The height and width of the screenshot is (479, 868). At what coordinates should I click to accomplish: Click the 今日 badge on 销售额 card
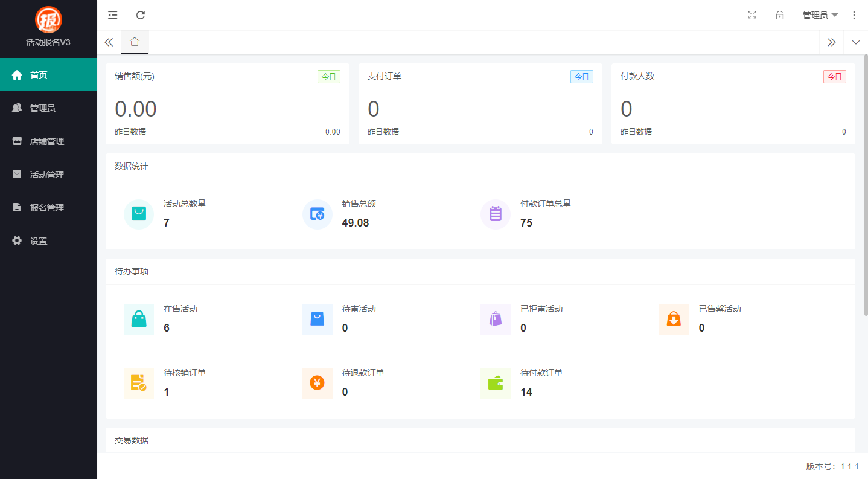click(x=328, y=76)
